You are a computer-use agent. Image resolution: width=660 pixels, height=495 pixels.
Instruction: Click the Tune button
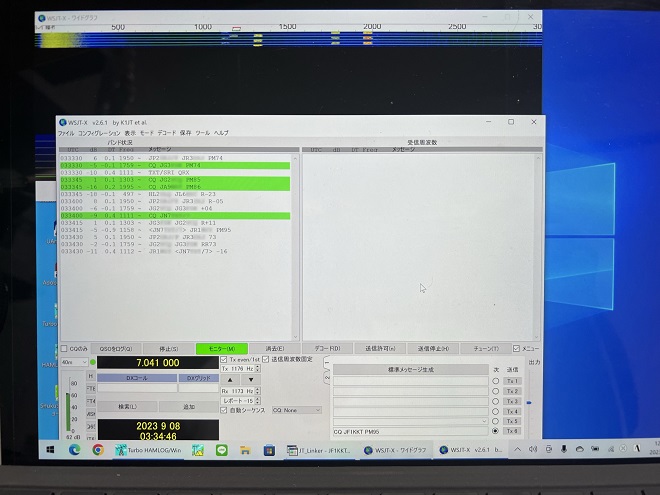tap(486, 349)
